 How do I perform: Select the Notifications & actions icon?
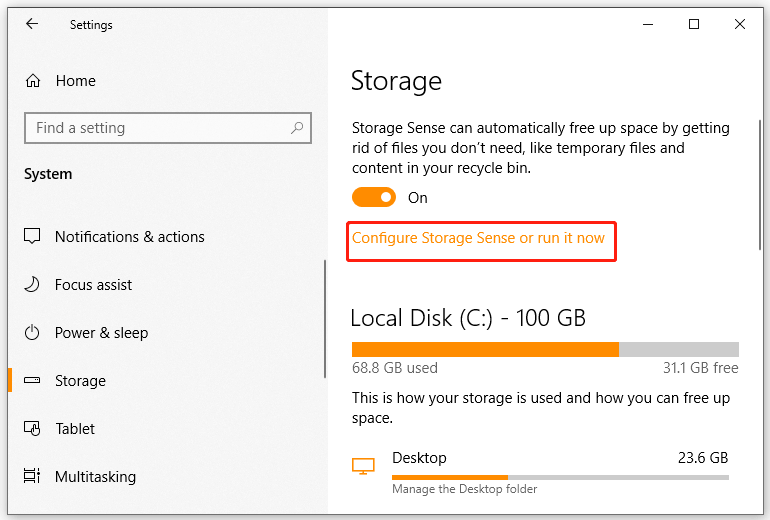(x=32, y=236)
